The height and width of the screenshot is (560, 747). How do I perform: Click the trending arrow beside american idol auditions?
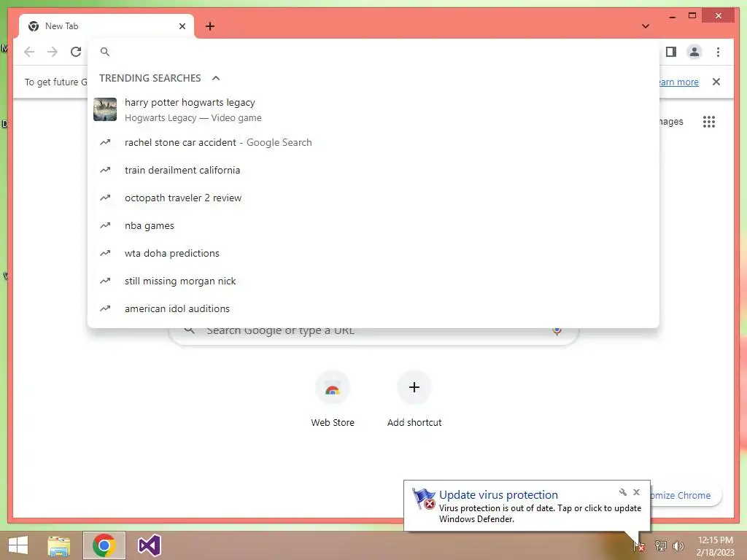coord(105,308)
